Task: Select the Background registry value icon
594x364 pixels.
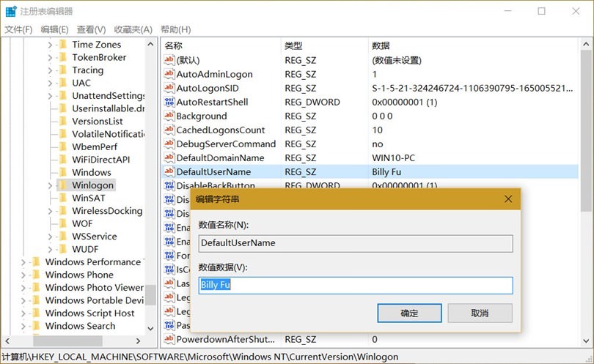Action: 169,116
